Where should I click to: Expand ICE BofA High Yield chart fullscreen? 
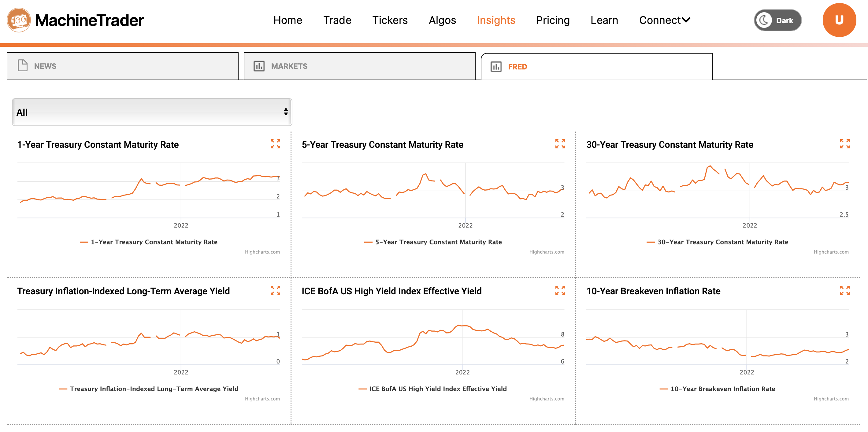(560, 290)
